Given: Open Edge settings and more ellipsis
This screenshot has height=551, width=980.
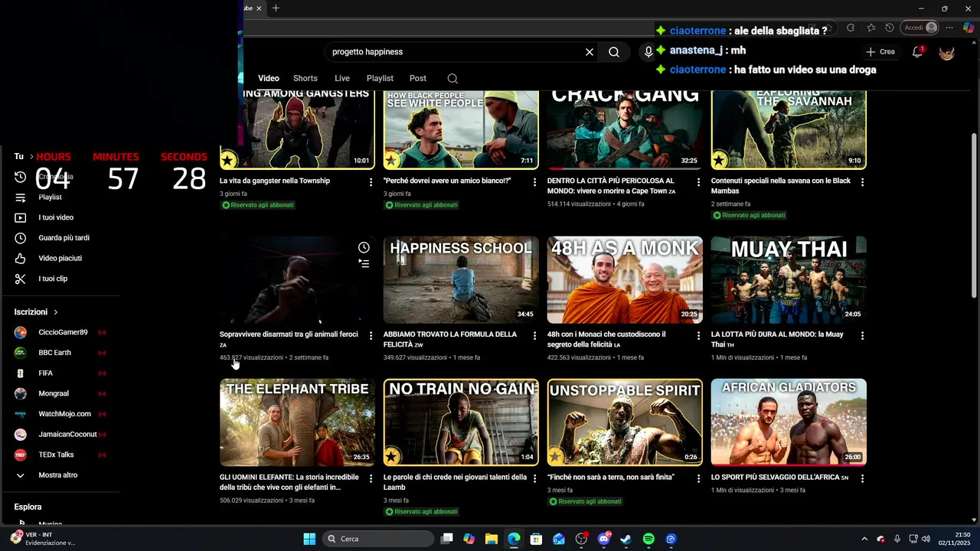Looking at the screenshot, I should click(949, 28).
